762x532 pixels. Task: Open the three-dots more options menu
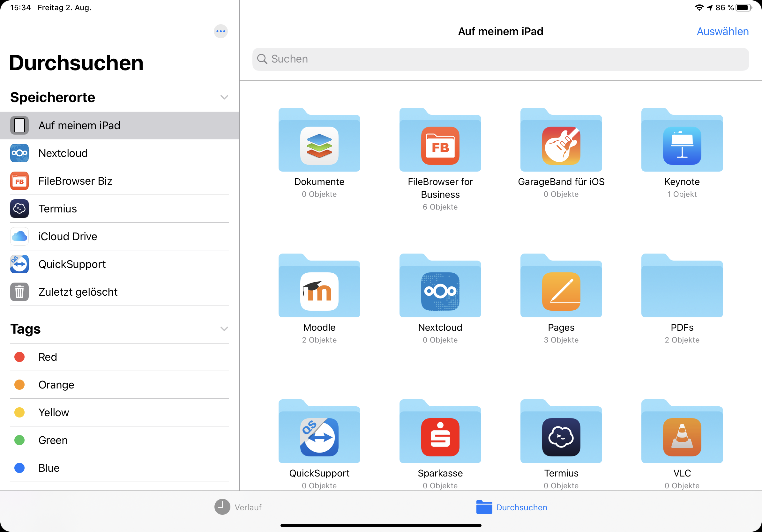(x=220, y=32)
